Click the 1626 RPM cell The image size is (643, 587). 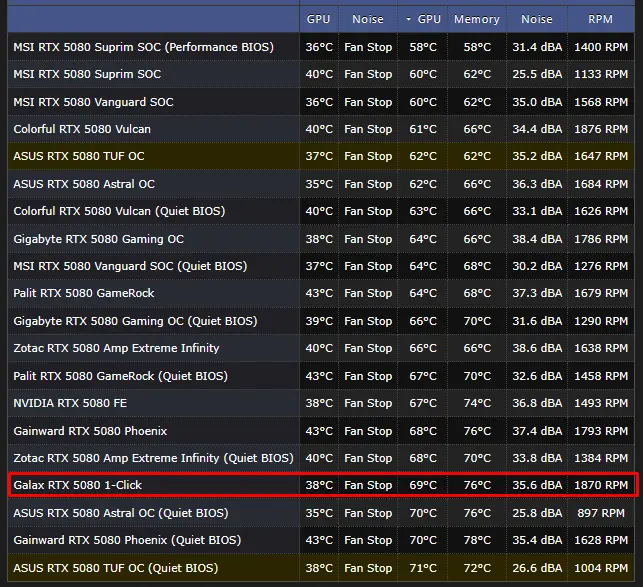click(x=601, y=211)
